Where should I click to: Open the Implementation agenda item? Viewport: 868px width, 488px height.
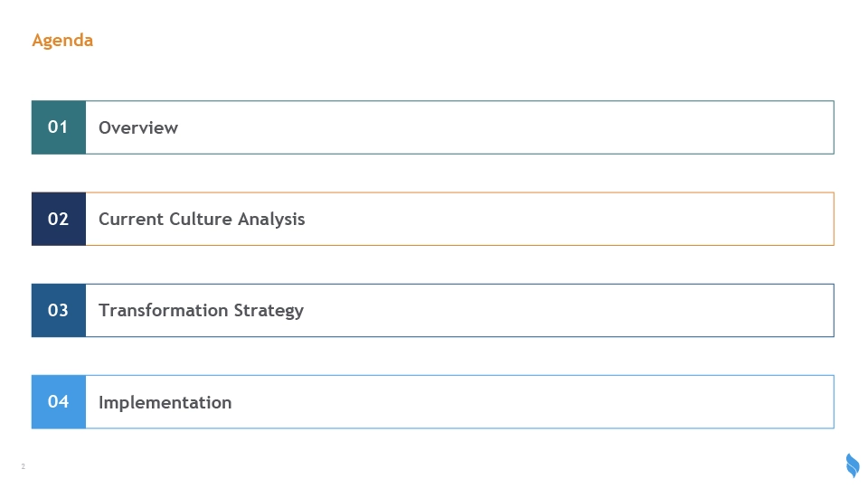pos(165,402)
